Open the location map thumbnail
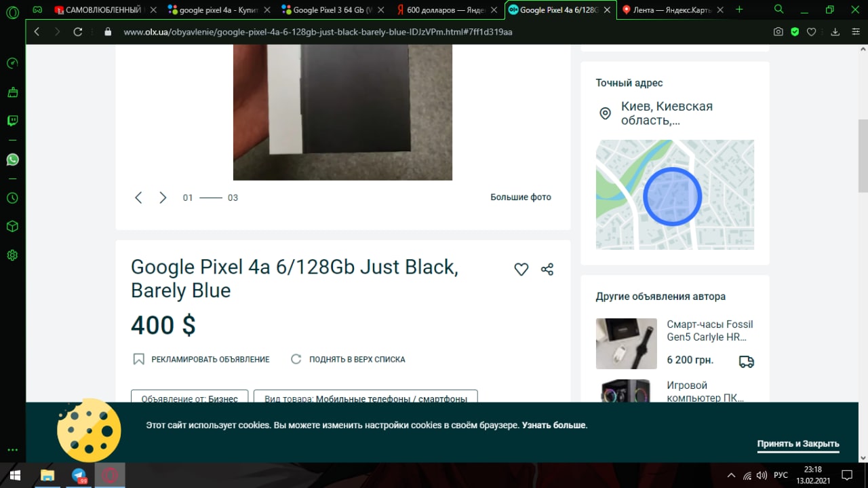This screenshot has width=868, height=488. tap(675, 195)
